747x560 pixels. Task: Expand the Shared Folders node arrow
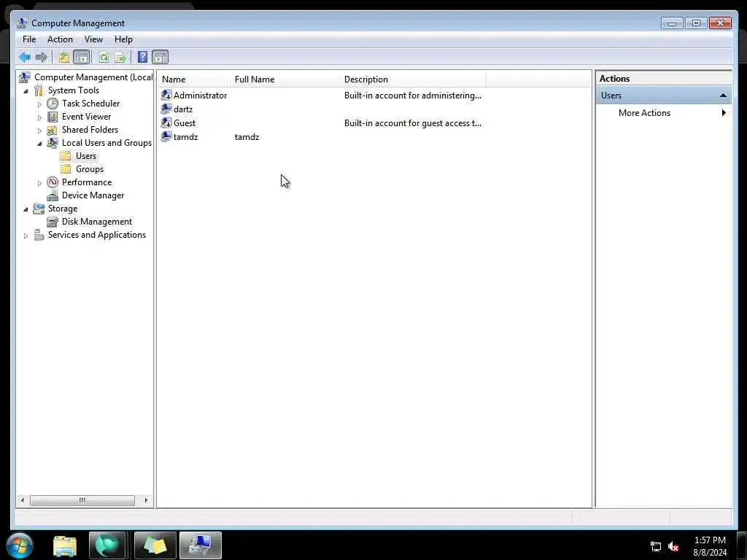click(39, 131)
